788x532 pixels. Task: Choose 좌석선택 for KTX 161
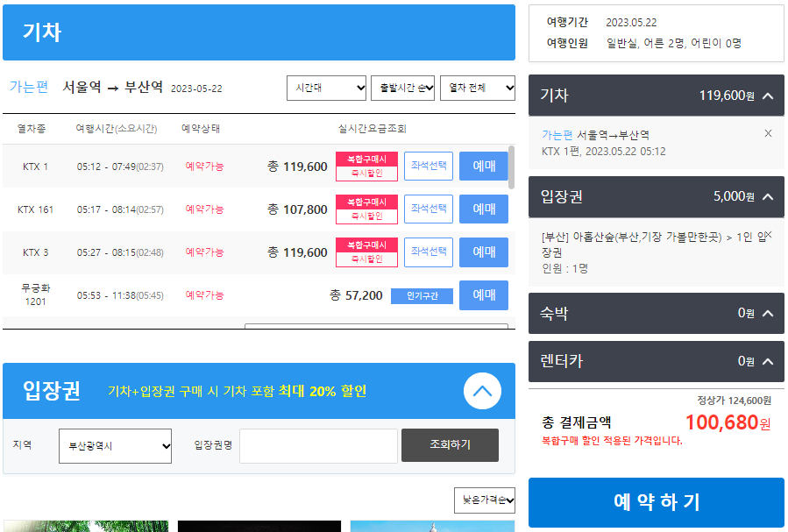pyautogui.click(x=428, y=209)
